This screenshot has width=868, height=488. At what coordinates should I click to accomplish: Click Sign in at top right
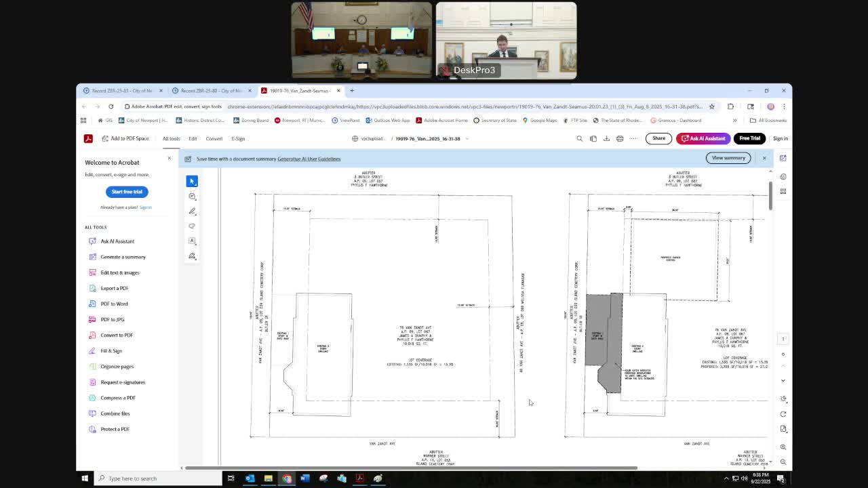point(781,138)
